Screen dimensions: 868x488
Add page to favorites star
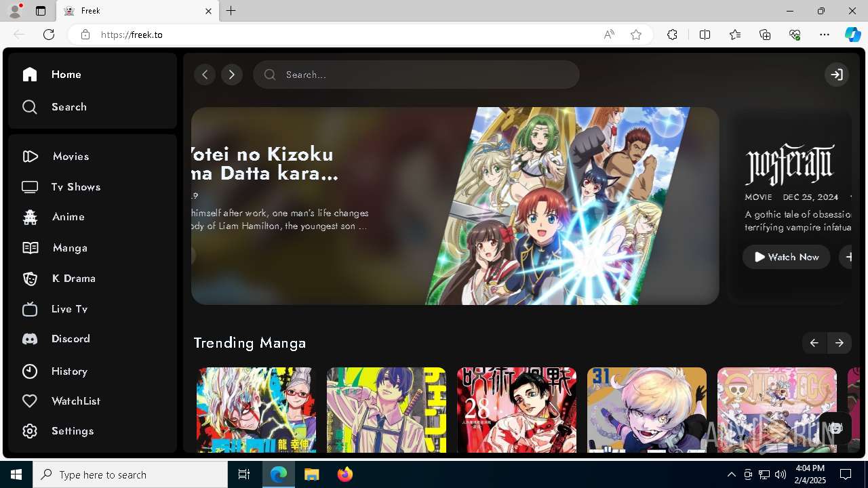[x=636, y=35]
